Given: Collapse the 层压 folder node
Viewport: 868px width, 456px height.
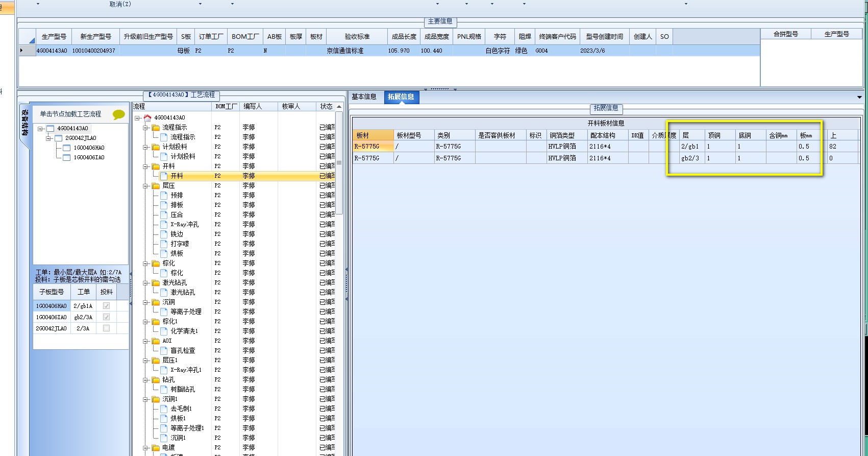Looking at the screenshot, I should (146, 186).
